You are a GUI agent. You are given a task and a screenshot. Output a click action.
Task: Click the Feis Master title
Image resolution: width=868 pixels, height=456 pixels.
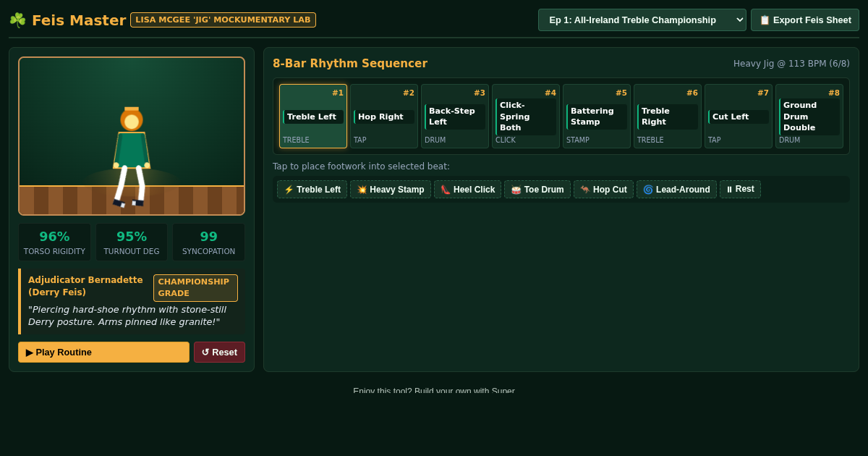tap(79, 20)
